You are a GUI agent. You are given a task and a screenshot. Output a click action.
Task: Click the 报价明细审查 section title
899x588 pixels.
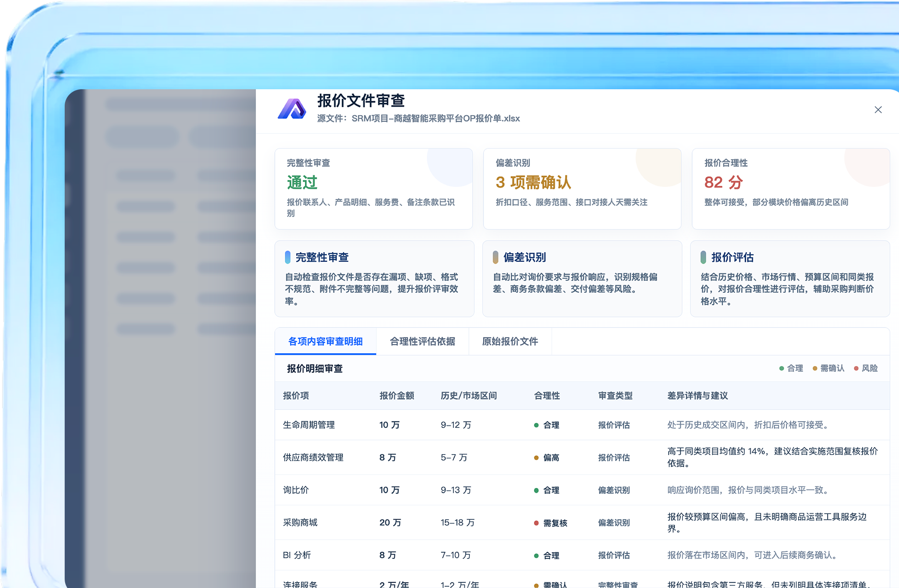coord(315,368)
